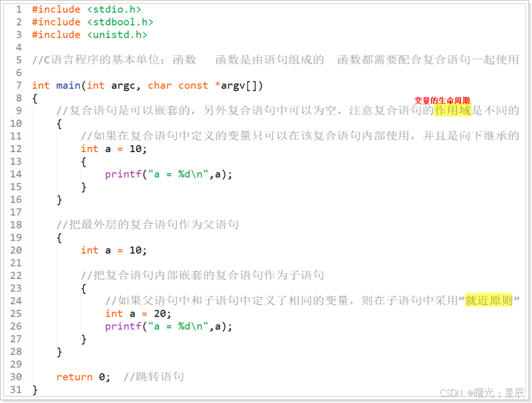Click the opening brace on line 8

point(35,99)
